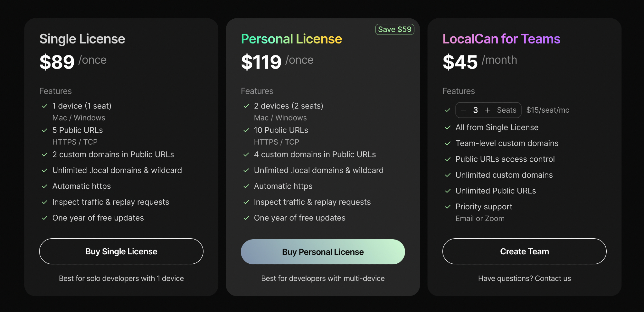This screenshot has width=644, height=312.
Task: Click the Buy Single License button
Action: coord(121,251)
